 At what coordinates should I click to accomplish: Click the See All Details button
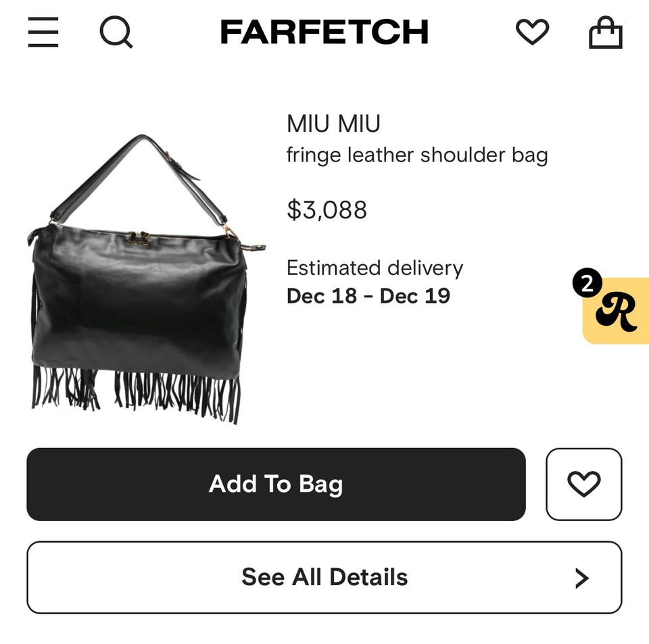324,577
